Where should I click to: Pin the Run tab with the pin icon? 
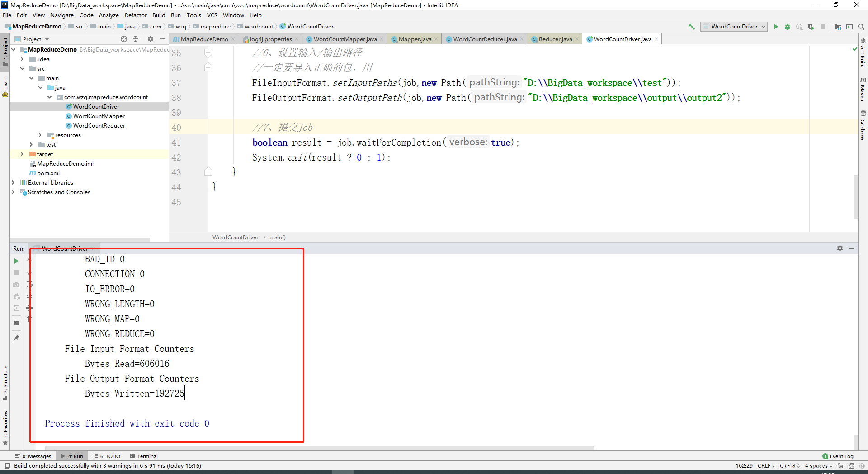(x=16, y=338)
